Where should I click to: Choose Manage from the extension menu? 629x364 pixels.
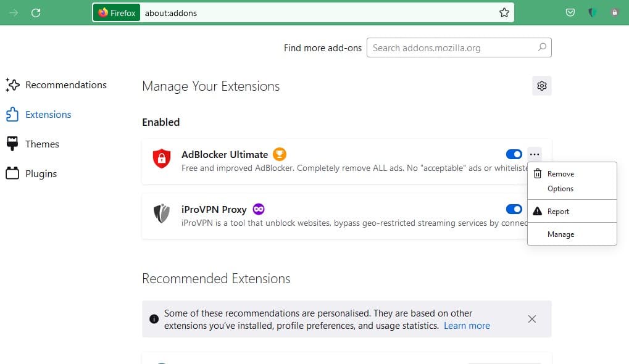[x=572, y=234]
